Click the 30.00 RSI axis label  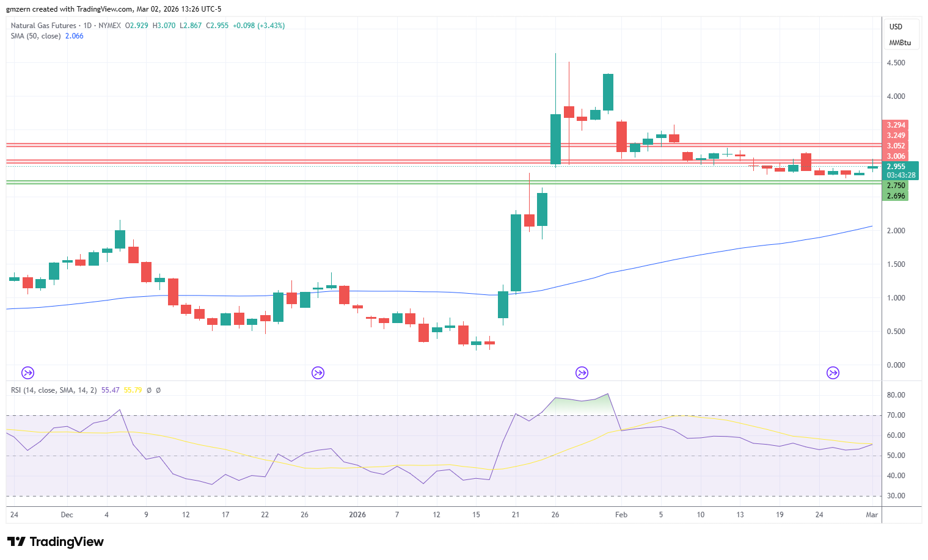pyautogui.click(x=896, y=496)
